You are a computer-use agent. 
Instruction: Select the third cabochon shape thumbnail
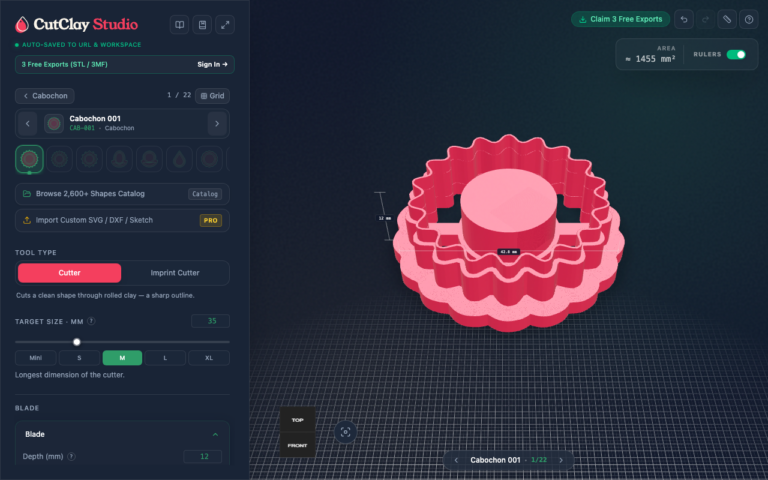[90, 159]
